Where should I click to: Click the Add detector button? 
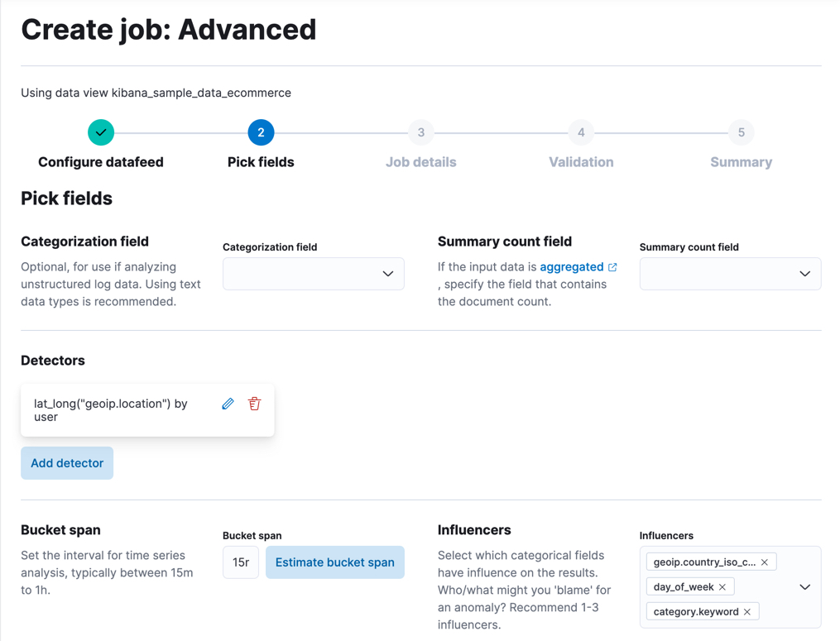click(66, 462)
